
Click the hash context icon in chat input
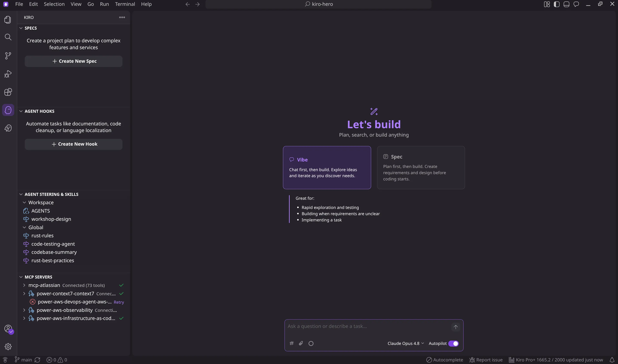tap(292, 343)
